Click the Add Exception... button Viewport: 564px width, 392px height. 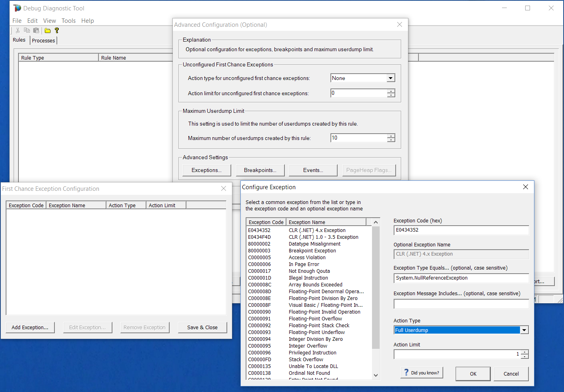click(30, 328)
